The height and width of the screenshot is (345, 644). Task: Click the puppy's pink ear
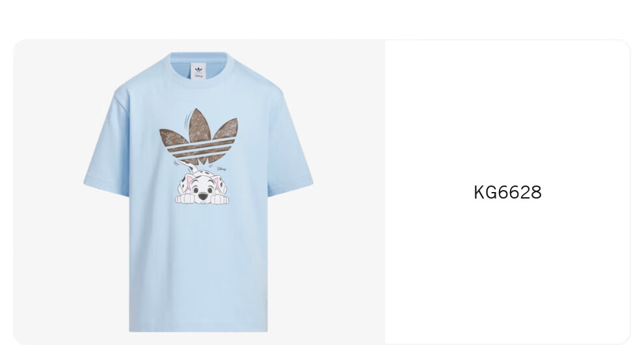[189, 182]
